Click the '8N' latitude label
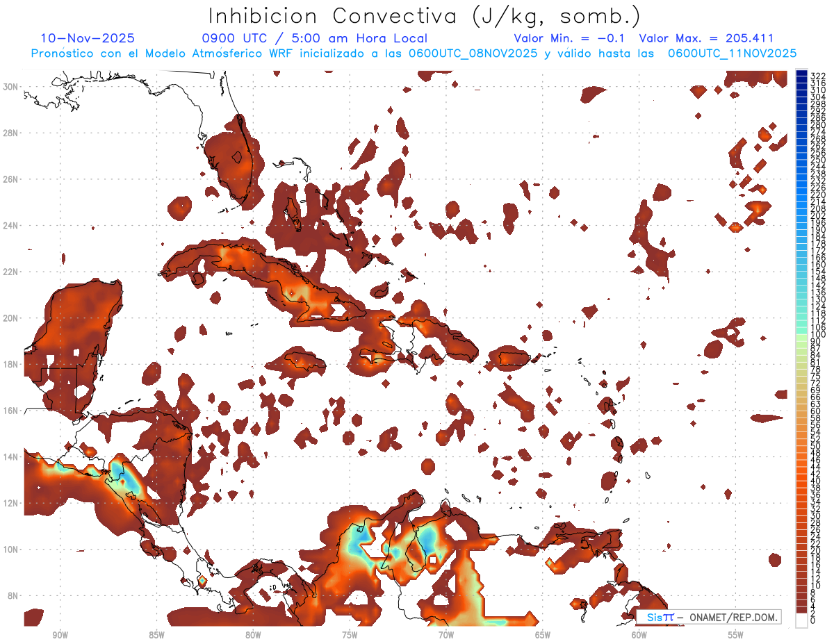 click(x=14, y=595)
